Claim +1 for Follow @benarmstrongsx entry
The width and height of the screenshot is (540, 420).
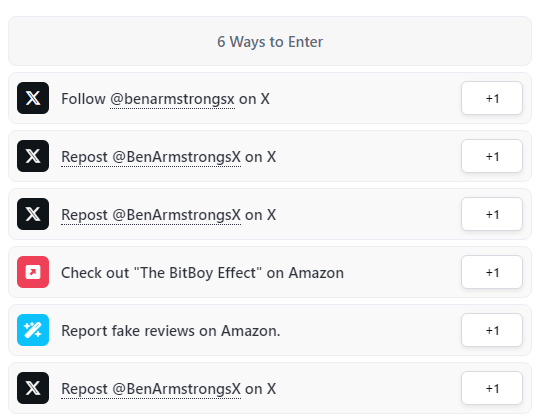(492, 98)
